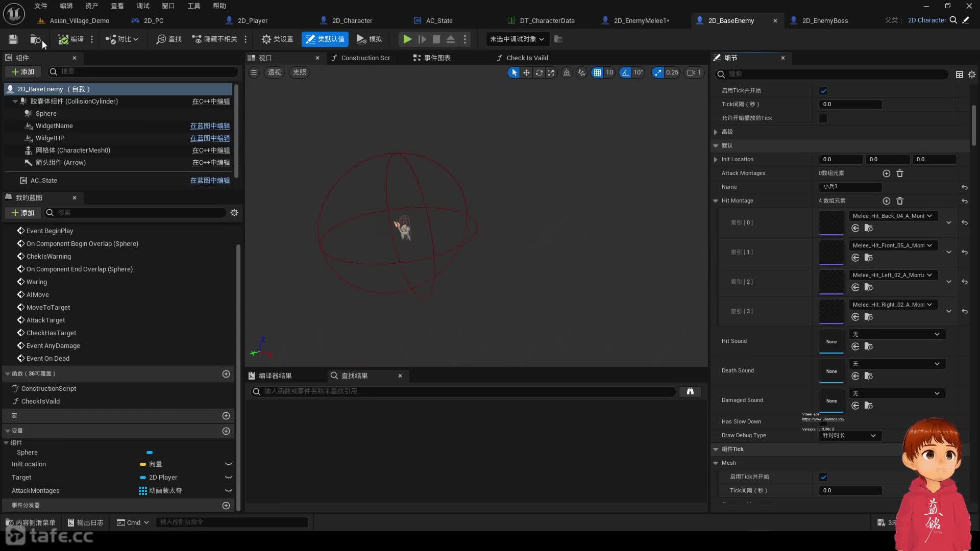Image resolution: width=980 pixels, height=551 pixels.
Task: Click 添加 add component button
Action: [x=23, y=71]
